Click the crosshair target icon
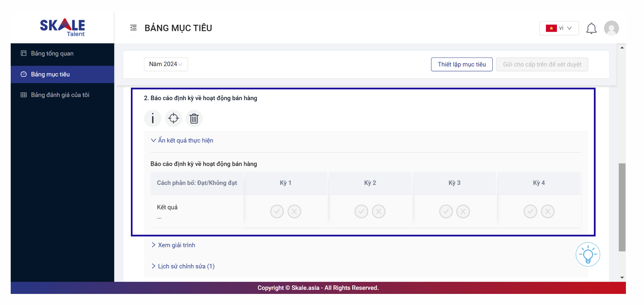The height and width of the screenshot is (305, 644). pos(173,119)
